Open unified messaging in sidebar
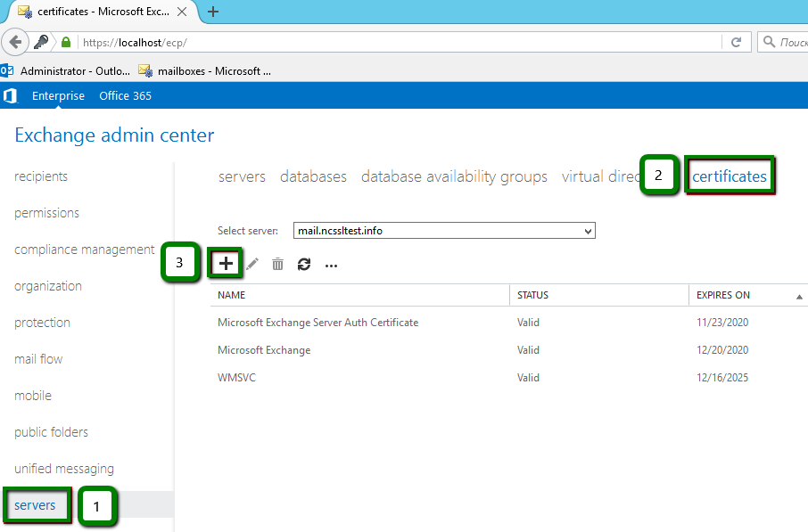The height and width of the screenshot is (532, 808). pos(64,469)
